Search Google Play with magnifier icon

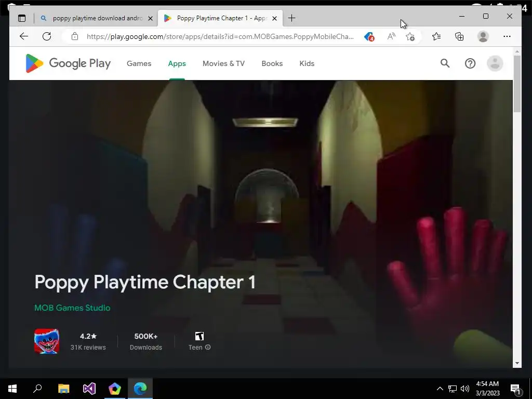point(445,63)
